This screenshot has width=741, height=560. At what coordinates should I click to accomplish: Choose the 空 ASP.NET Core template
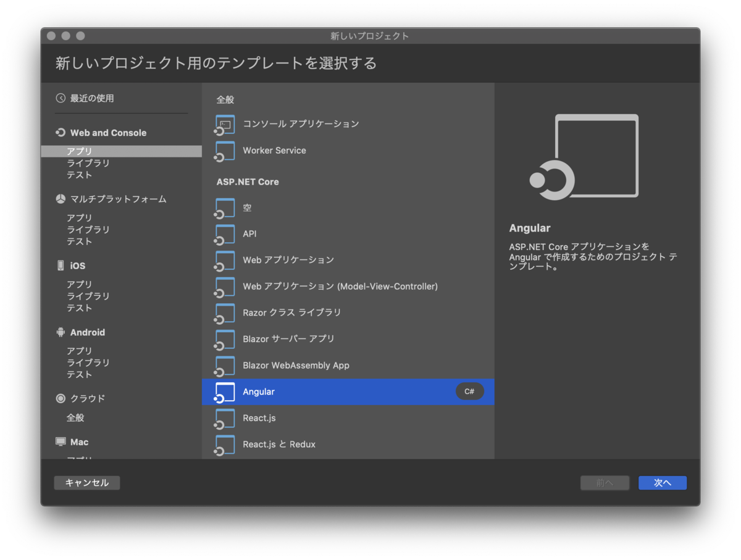point(348,208)
